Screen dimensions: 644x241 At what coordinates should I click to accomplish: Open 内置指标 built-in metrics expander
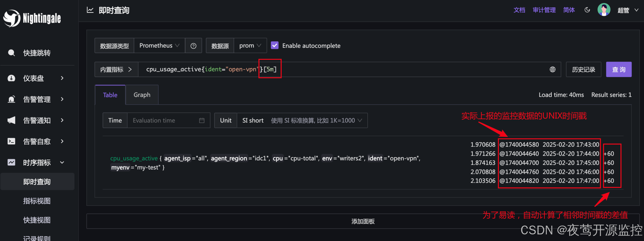tap(116, 69)
